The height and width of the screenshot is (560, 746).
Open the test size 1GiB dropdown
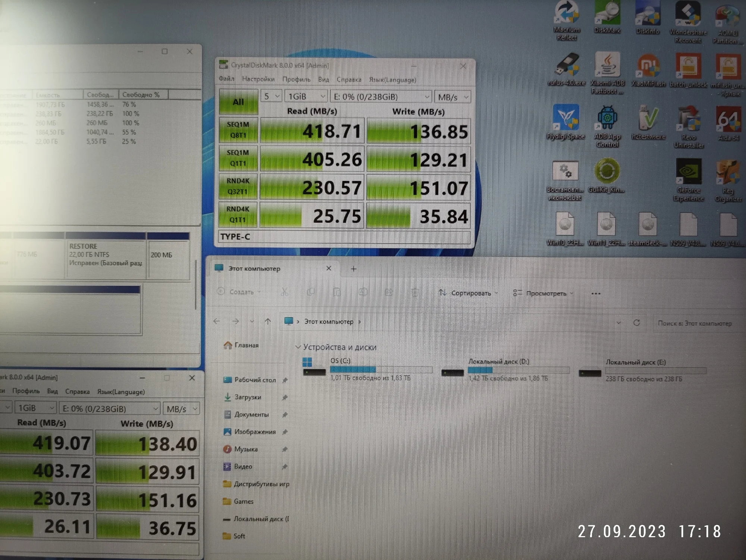tap(305, 97)
